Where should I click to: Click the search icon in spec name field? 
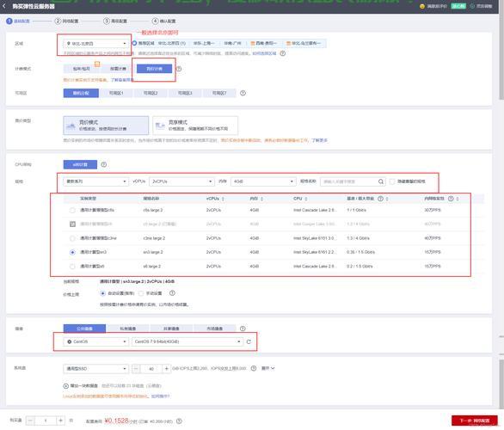380,181
